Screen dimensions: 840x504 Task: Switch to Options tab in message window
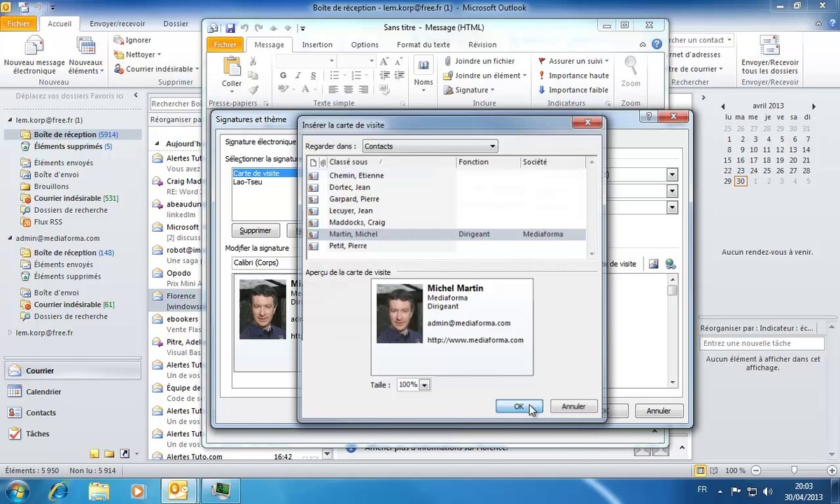(x=365, y=45)
